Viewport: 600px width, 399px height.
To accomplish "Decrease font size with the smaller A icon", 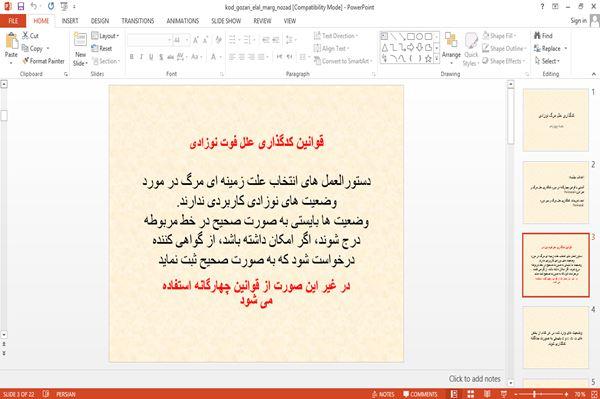I will tap(206, 40).
